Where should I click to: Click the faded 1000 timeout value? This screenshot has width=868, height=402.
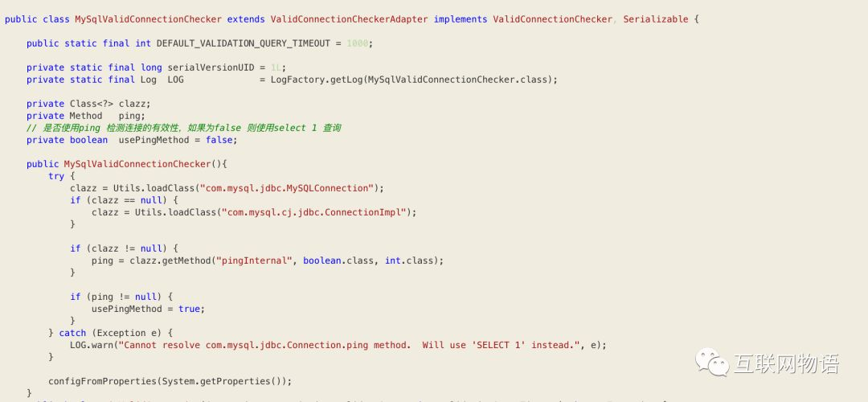tap(357, 43)
